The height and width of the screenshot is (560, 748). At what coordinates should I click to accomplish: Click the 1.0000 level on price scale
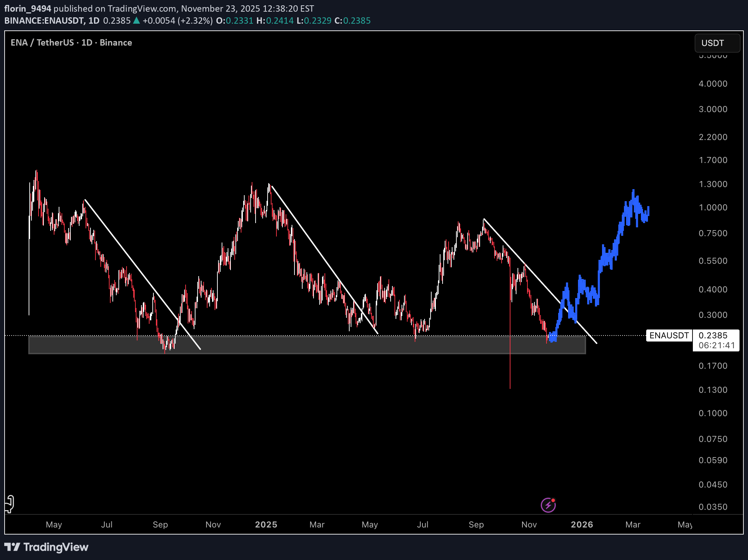(713, 208)
